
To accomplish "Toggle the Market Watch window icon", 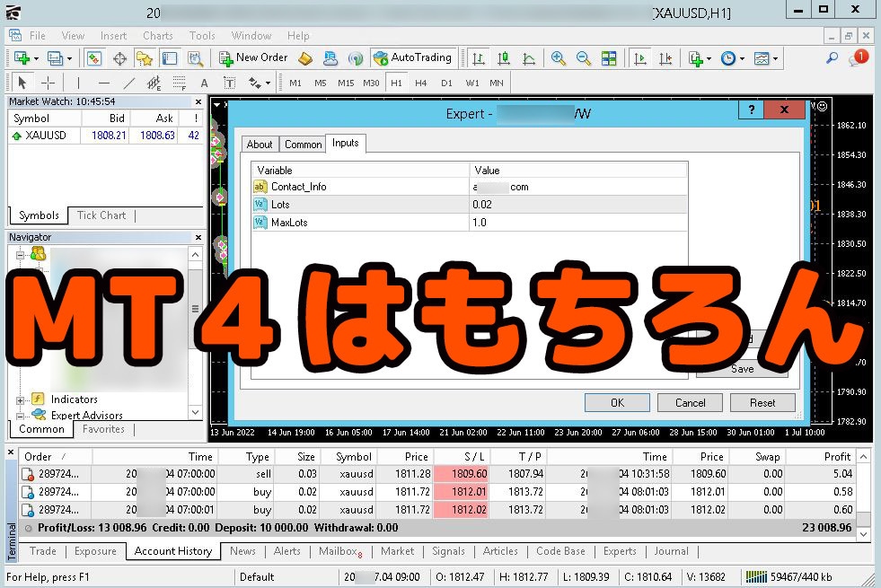I will 93,57.
